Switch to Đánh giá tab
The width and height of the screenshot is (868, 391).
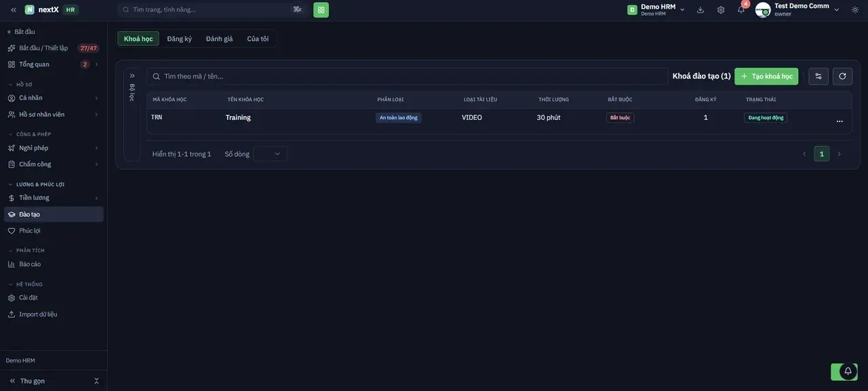[x=219, y=39]
